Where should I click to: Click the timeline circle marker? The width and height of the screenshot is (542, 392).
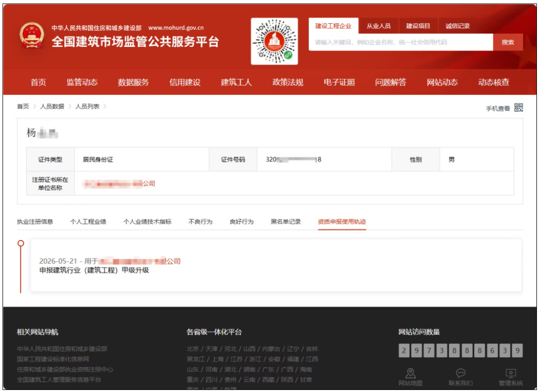(21, 243)
